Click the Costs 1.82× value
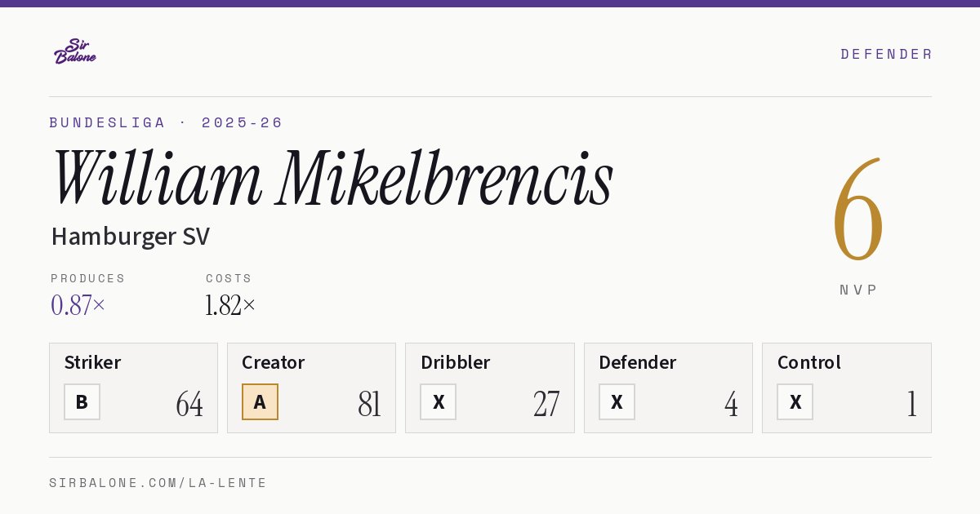 [230, 305]
